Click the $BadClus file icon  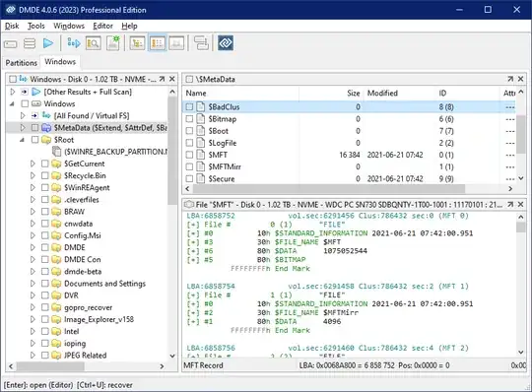click(x=201, y=106)
